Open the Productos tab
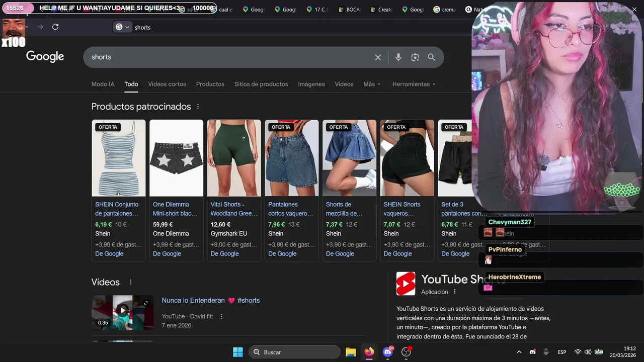This screenshot has height=362, width=644. 210,84
